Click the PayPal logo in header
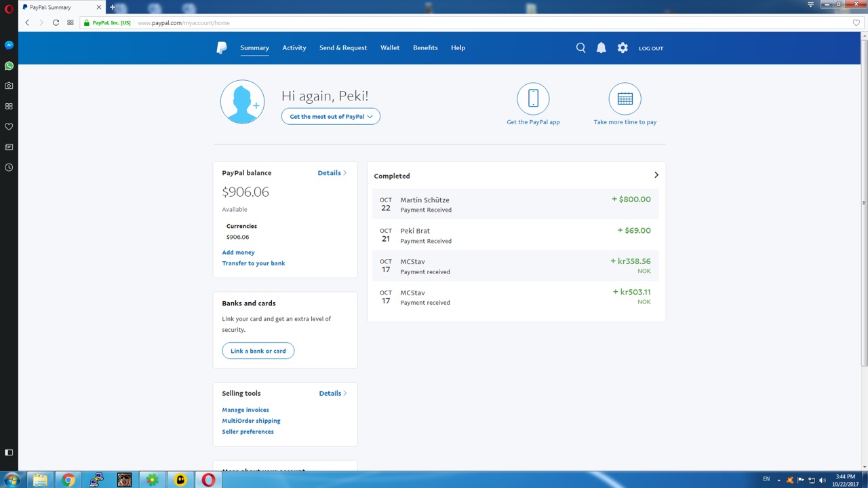 (x=222, y=48)
